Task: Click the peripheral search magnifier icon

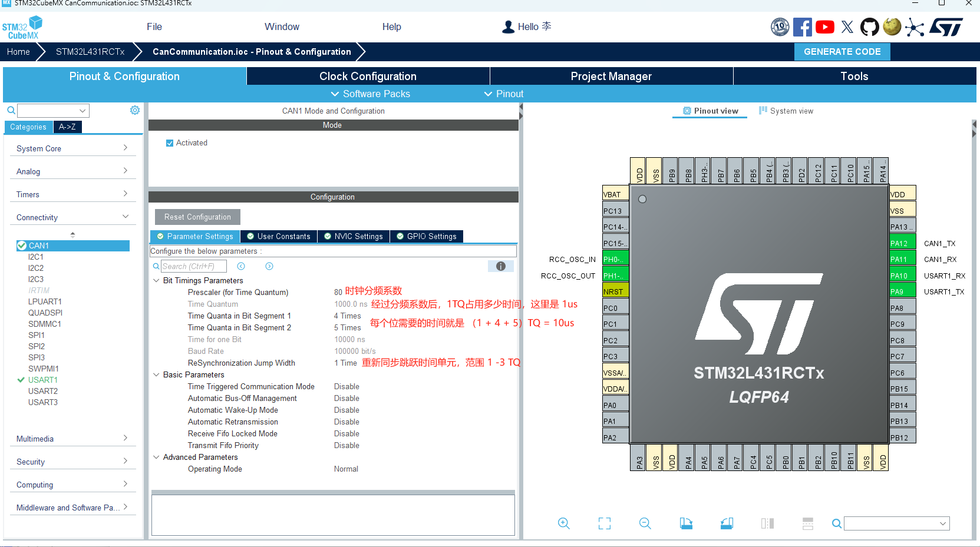Action: (x=11, y=110)
